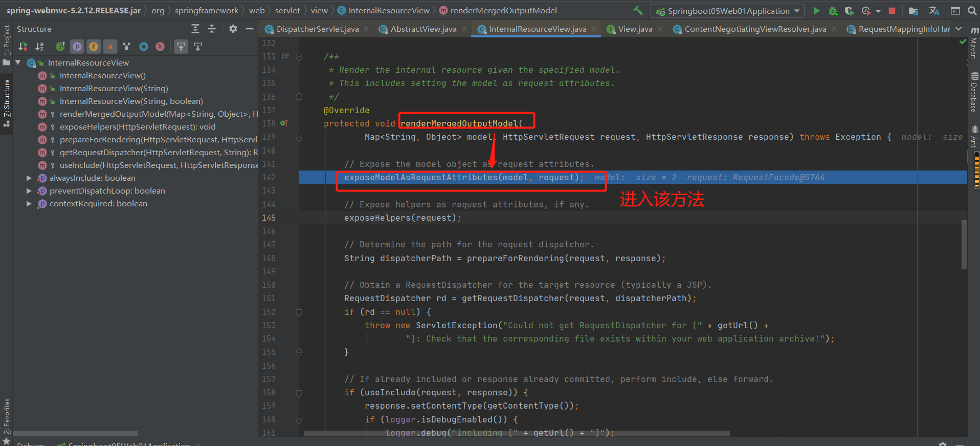The height and width of the screenshot is (446, 980).
Task: Open the 2: Favorites side tab
Action: coord(7,421)
